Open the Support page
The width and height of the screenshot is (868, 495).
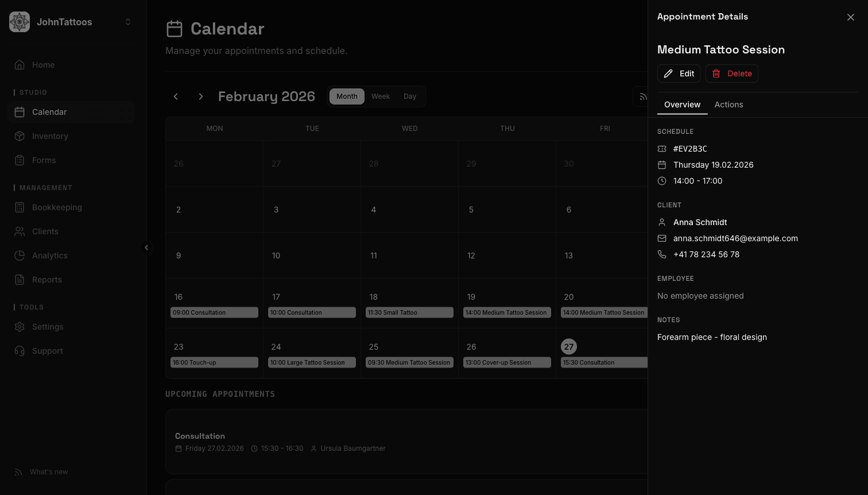[x=47, y=351]
